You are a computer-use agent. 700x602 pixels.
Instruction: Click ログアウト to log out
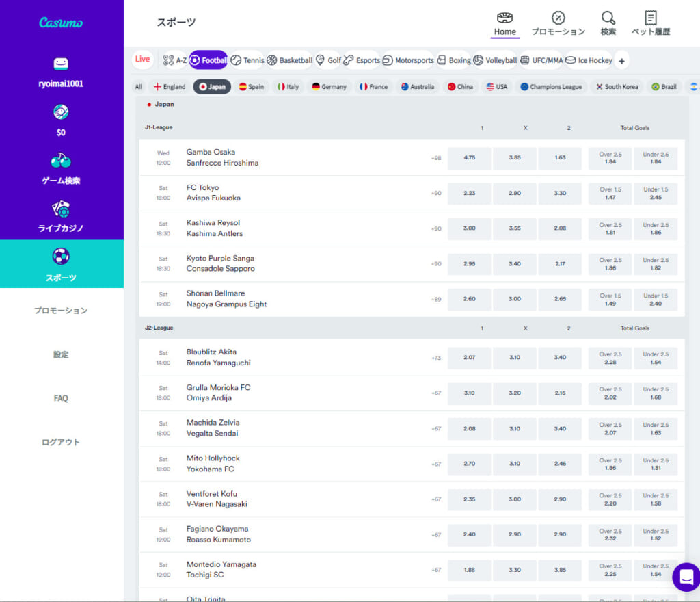coord(61,442)
